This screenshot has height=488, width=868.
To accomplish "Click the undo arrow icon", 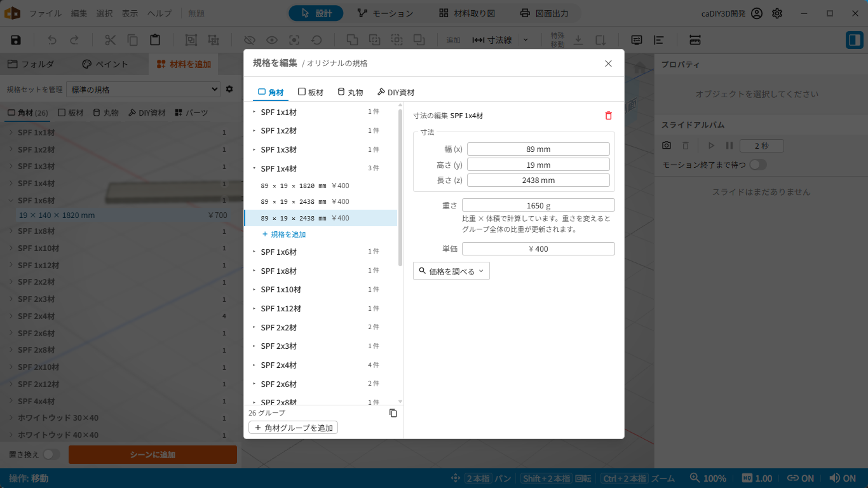I will point(52,40).
